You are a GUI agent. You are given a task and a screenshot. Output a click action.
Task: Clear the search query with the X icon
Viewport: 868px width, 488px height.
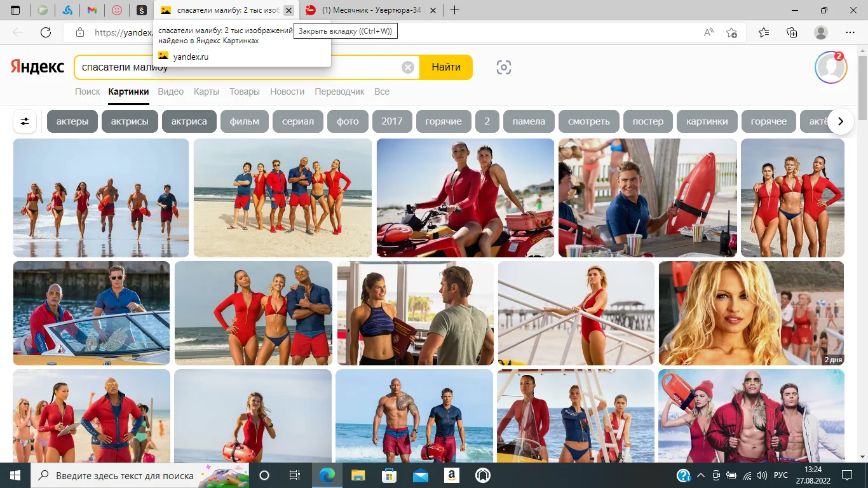[407, 67]
